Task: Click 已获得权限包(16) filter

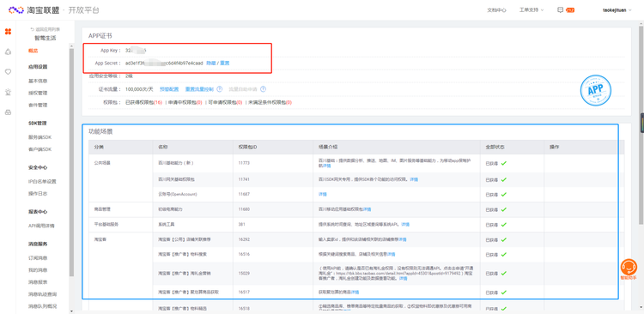Action: (143, 102)
